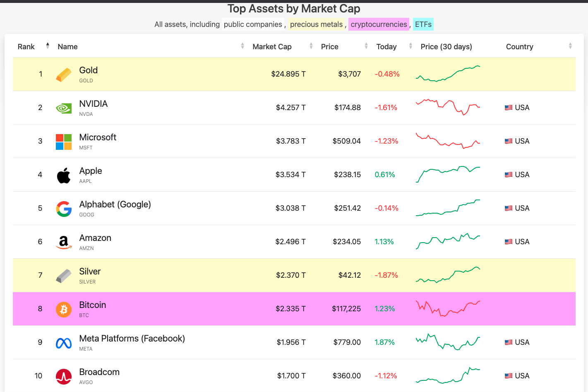The image size is (588, 392).
Task: Click Meta's 30-day price chart
Action: coord(448,342)
